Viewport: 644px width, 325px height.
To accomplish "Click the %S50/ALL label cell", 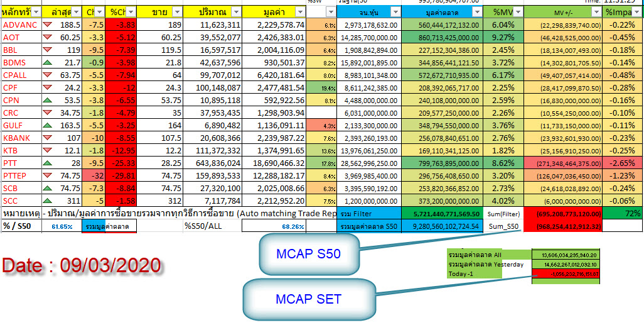I will click(212, 226).
